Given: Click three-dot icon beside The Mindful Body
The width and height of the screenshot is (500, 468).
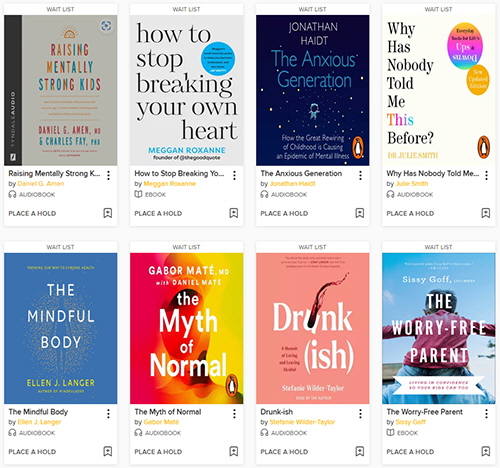Looking at the screenshot, I should (x=108, y=414).
